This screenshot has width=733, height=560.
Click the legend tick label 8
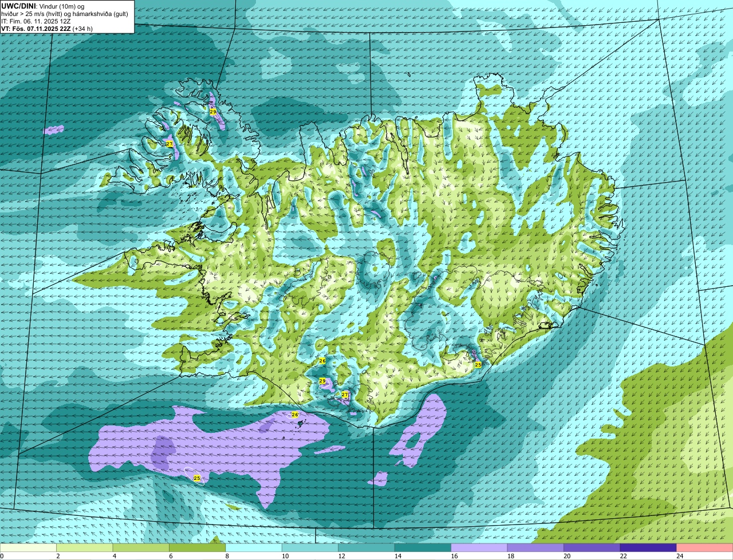tap(227, 556)
